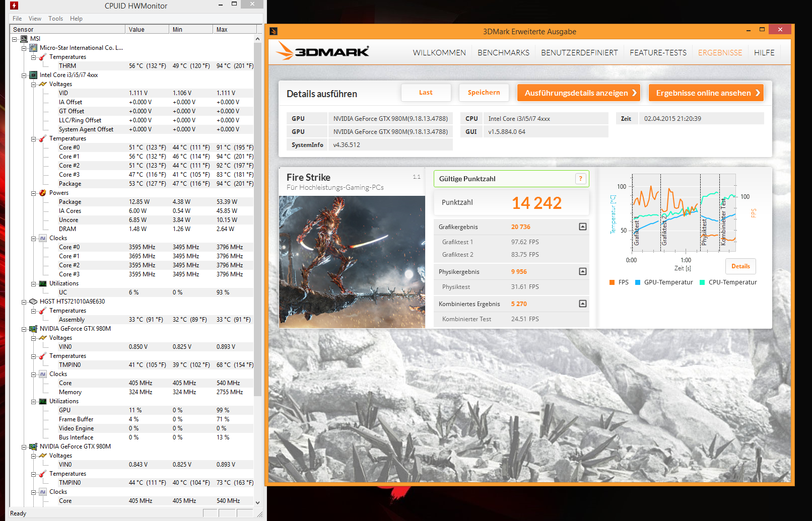Click the second NVIDIA GeForce GTX 980M card icon

[x=33, y=446]
